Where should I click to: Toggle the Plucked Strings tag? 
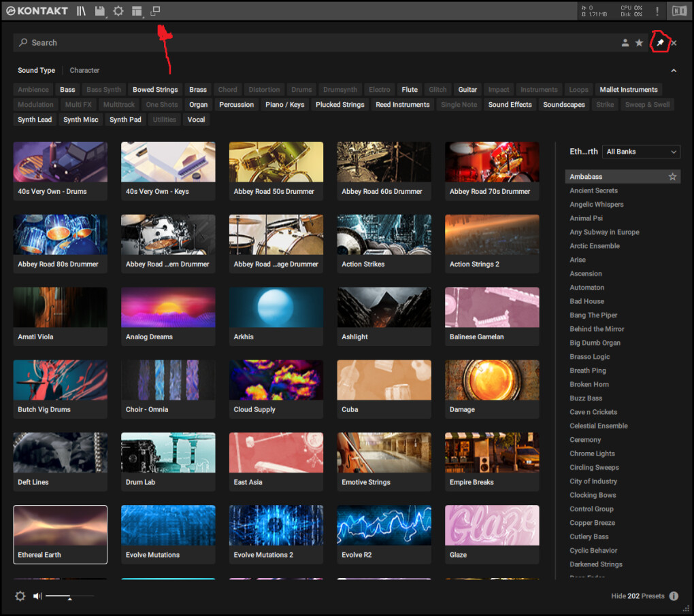340,104
